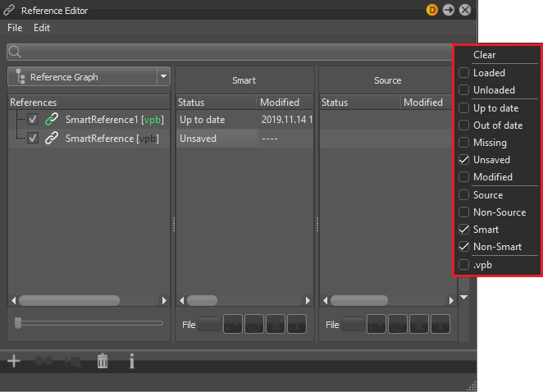Enable the Modified filter
The height and width of the screenshot is (392, 543).
pyautogui.click(x=463, y=177)
